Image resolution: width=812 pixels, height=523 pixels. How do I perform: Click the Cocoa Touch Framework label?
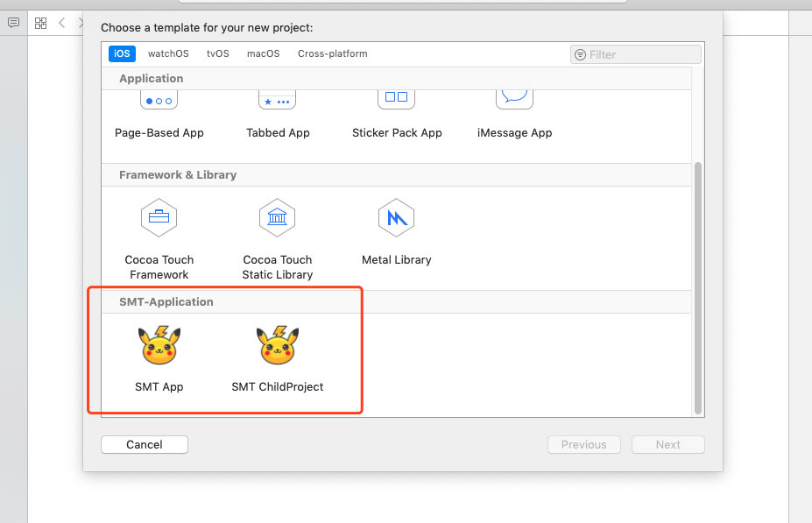click(159, 266)
